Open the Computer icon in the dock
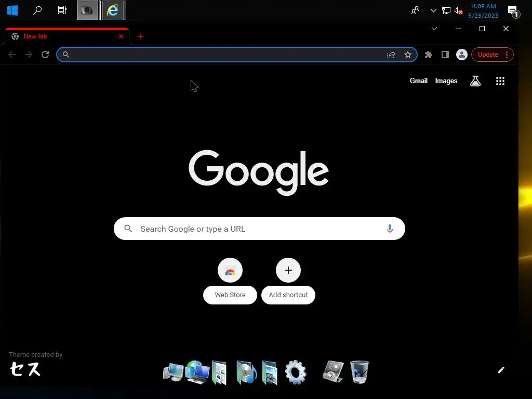Screen dimensions: 532x399 click(x=172, y=373)
